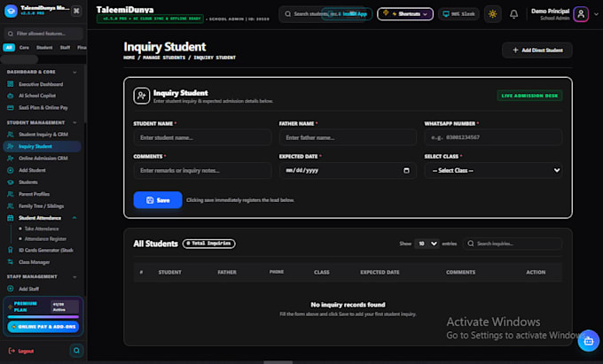Click the Inquiry Student form header icon

(142, 96)
